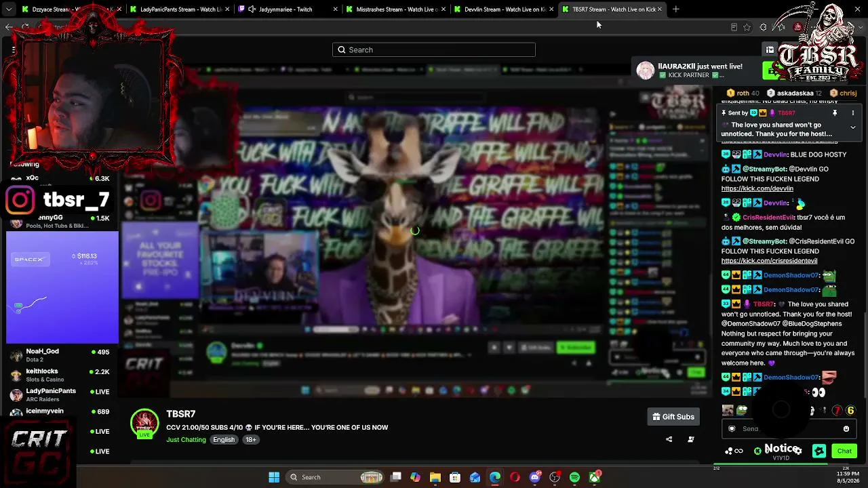Open the Windows Start menu
This screenshot has width=868, height=488.
[274, 477]
